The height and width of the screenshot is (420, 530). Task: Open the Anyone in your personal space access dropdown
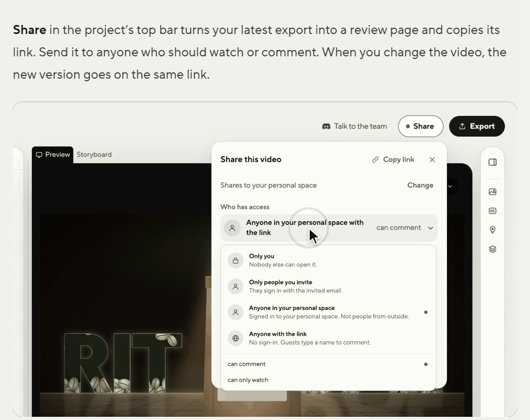click(329, 228)
